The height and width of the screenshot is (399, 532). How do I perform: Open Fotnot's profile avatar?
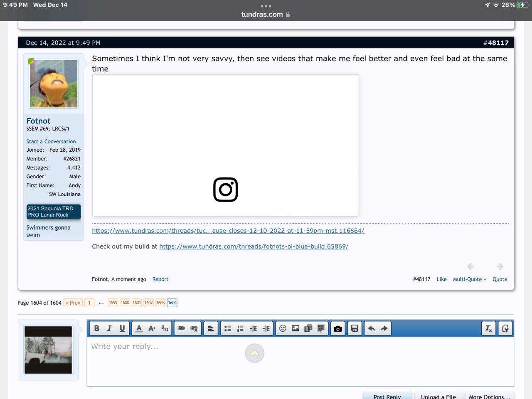[x=54, y=84]
